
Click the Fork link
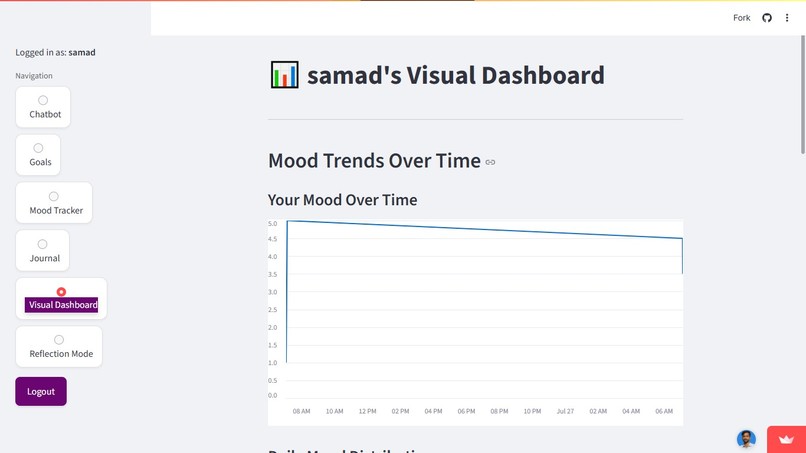741,18
